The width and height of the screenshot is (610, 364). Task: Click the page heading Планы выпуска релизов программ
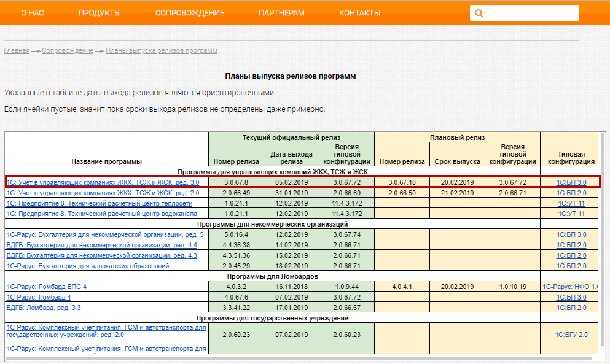pos(290,76)
